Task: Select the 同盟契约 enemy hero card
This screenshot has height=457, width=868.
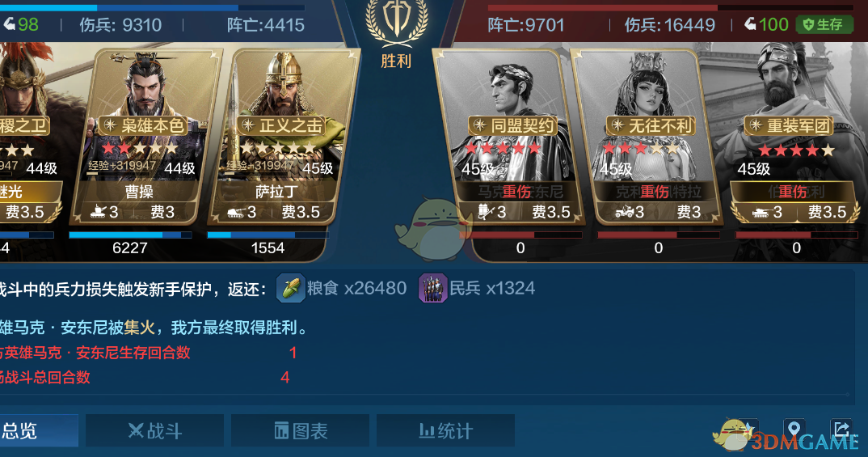Action: [508, 137]
